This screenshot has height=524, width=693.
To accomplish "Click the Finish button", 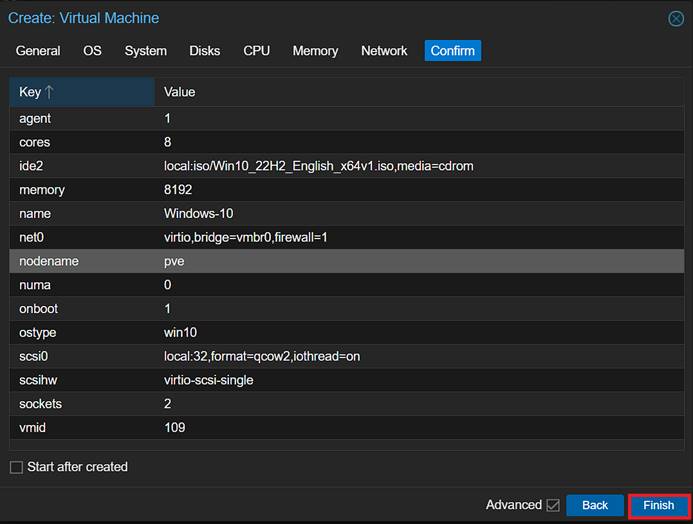I will pyautogui.click(x=658, y=505).
